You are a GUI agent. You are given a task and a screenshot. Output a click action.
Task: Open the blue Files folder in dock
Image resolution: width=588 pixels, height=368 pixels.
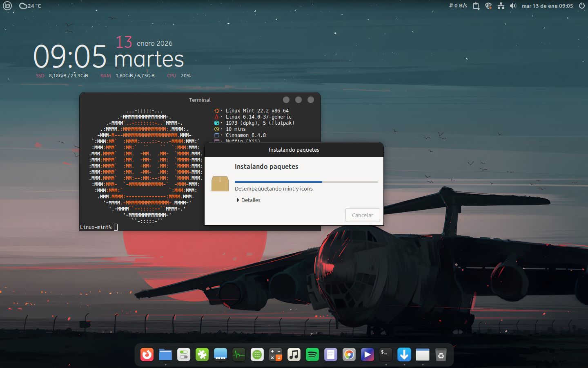[x=165, y=355]
